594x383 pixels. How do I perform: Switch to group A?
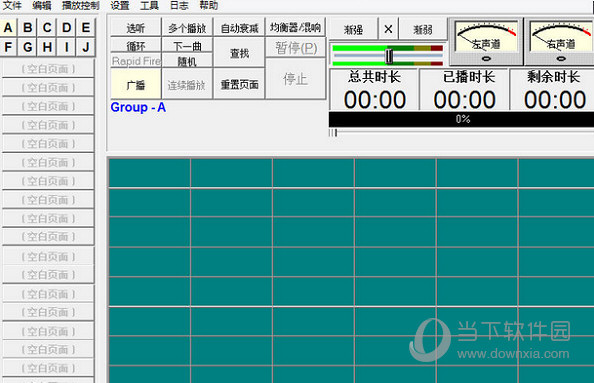[8, 27]
